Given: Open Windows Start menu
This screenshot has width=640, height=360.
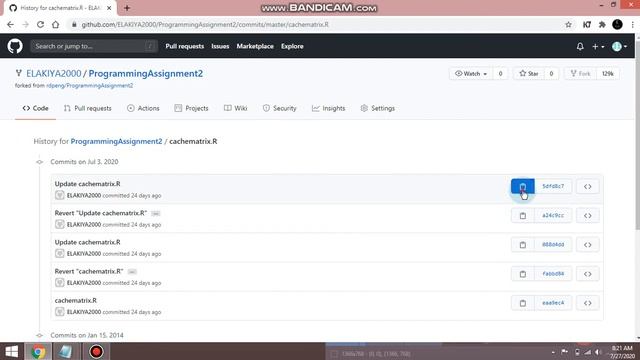Looking at the screenshot, I should 11,352.
